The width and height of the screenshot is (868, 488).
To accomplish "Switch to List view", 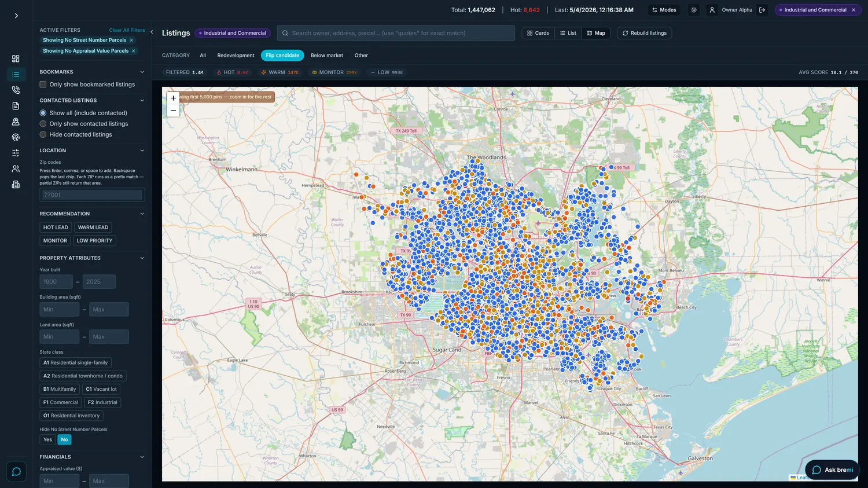I will tap(568, 33).
